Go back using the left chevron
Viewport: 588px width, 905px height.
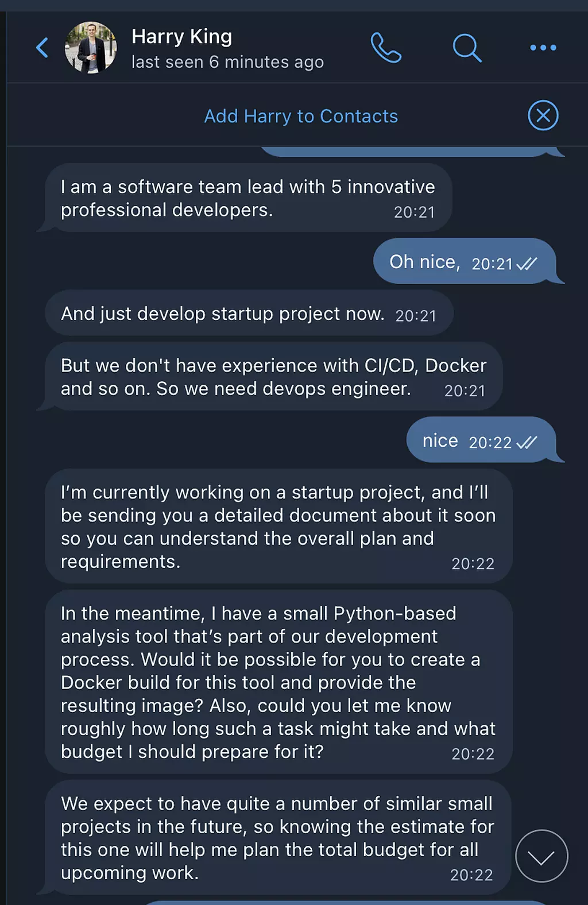point(42,48)
